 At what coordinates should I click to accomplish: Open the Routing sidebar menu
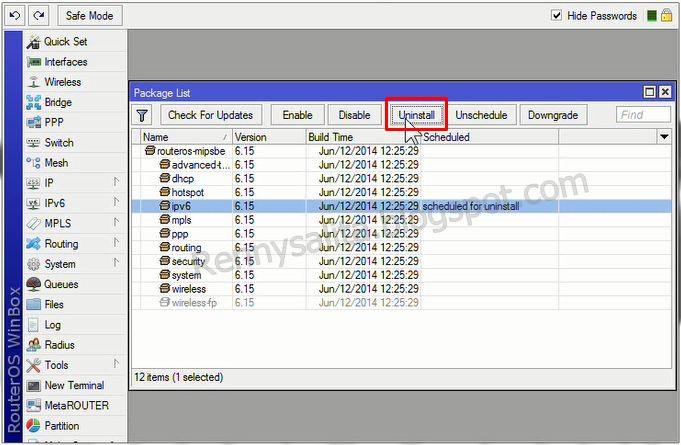pyautogui.click(x=74, y=244)
